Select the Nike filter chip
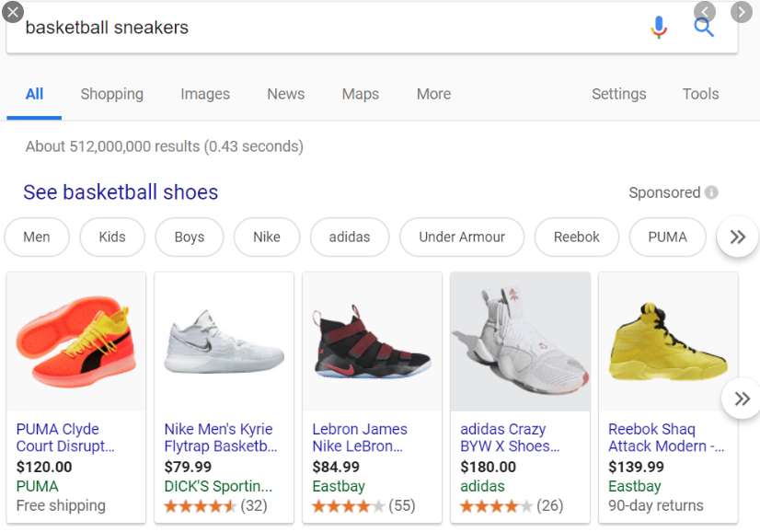 point(267,237)
